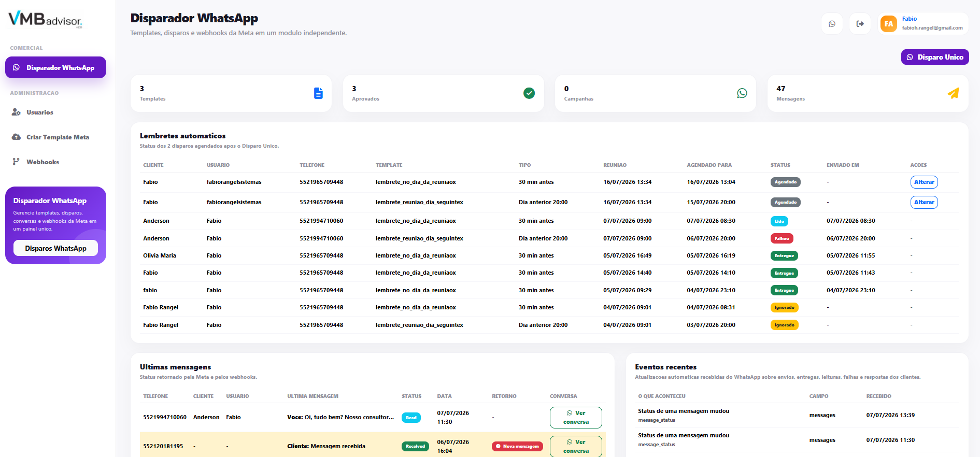Click Alterar for the lembrete_no_dia_da_reuniaox Fabio row
The width and height of the screenshot is (980, 457).
click(924, 182)
